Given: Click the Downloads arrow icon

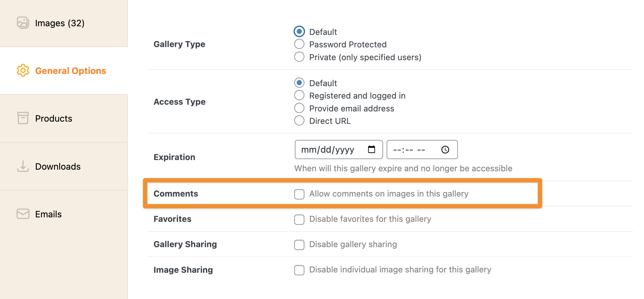Looking at the screenshot, I should click(23, 166).
